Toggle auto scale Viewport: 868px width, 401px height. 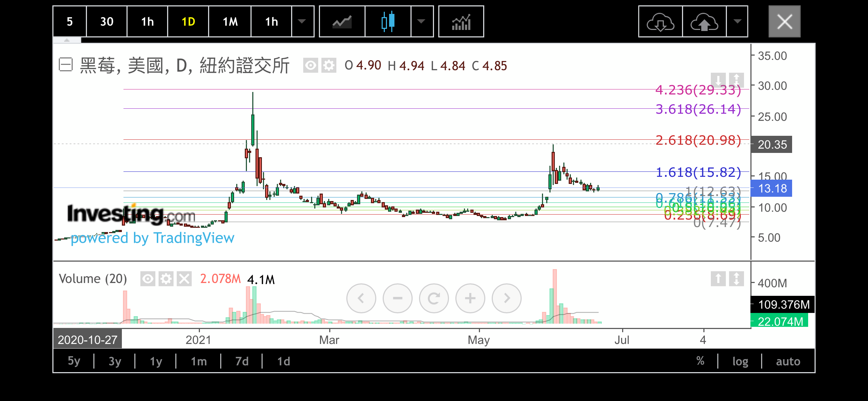[788, 361]
